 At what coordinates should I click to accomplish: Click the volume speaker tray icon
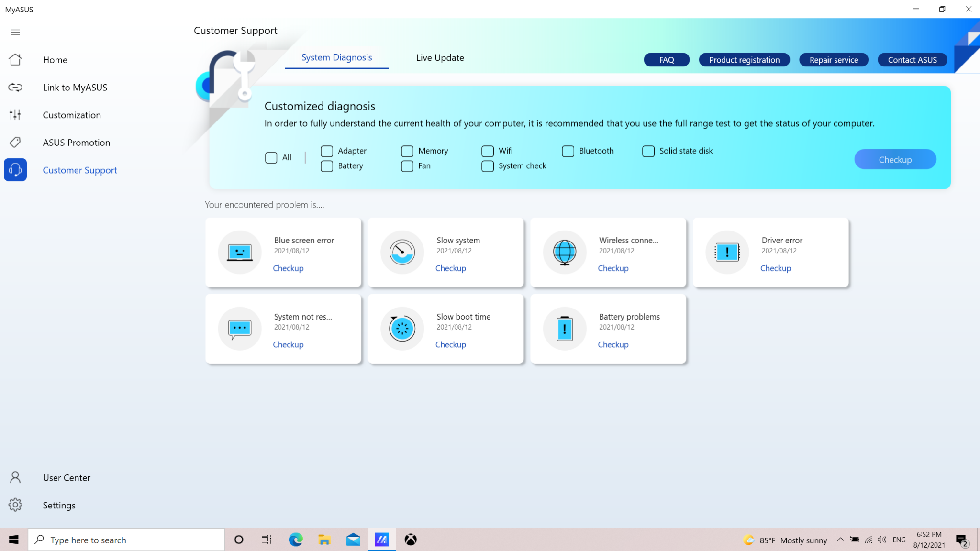882,540
